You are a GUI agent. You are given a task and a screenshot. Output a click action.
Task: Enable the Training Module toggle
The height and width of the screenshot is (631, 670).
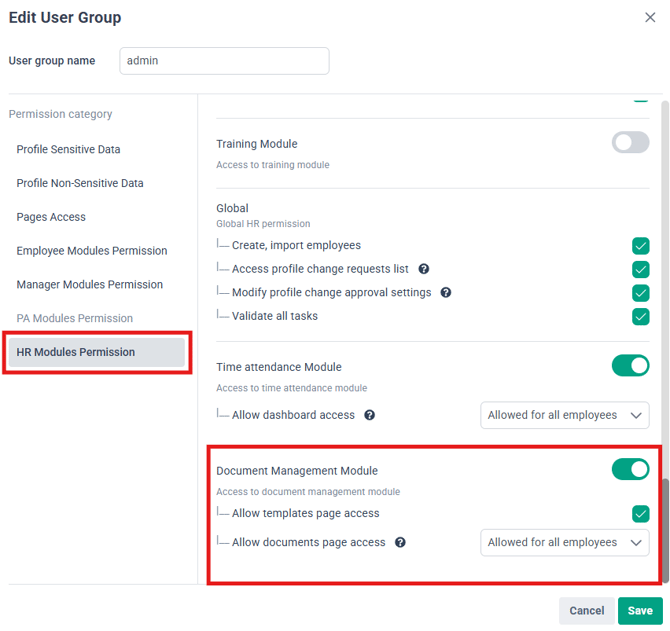(630, 142)
